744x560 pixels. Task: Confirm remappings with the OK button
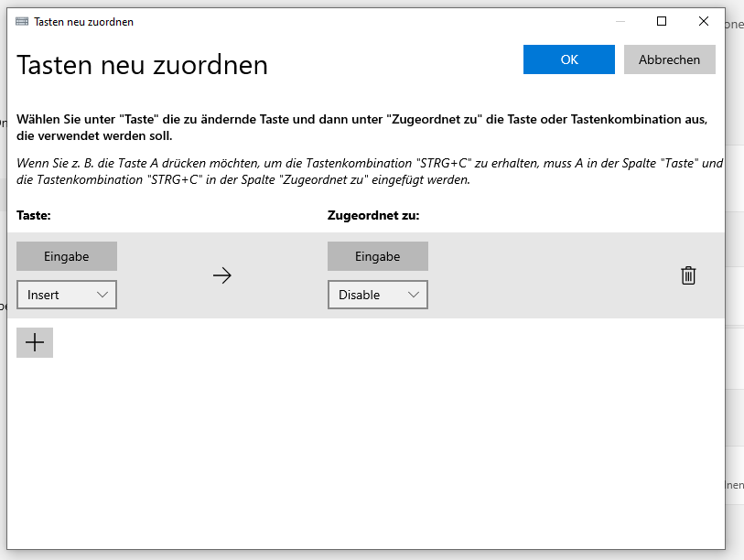(x=568, y=59)
